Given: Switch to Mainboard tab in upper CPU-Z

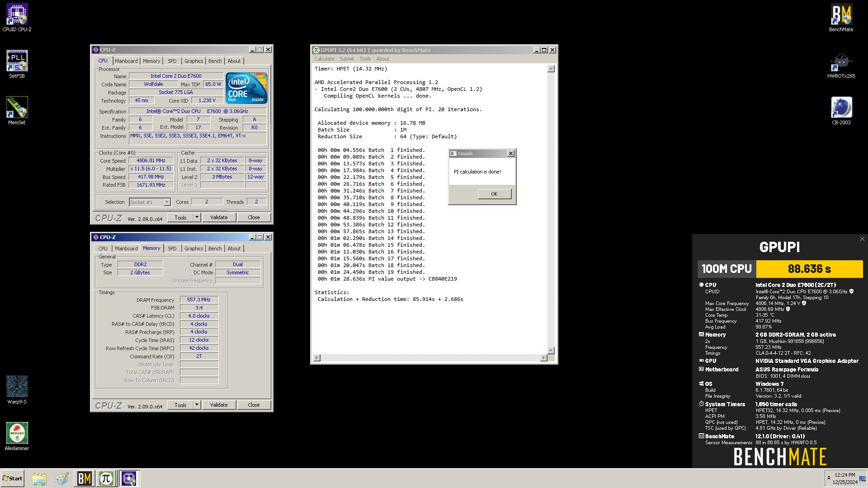Looking at the screenshot, I should tap(126, 61).
